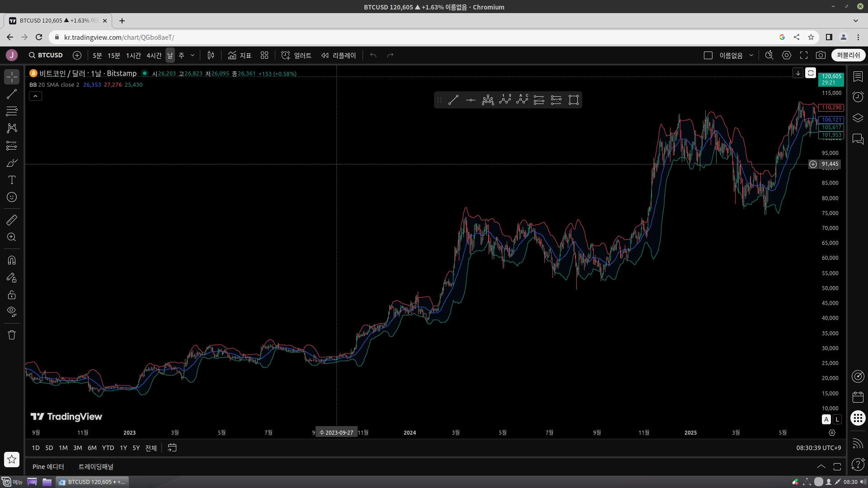Delete drawings with the trash icon
The height and width of the screenshot is (488, 868).
12,335
